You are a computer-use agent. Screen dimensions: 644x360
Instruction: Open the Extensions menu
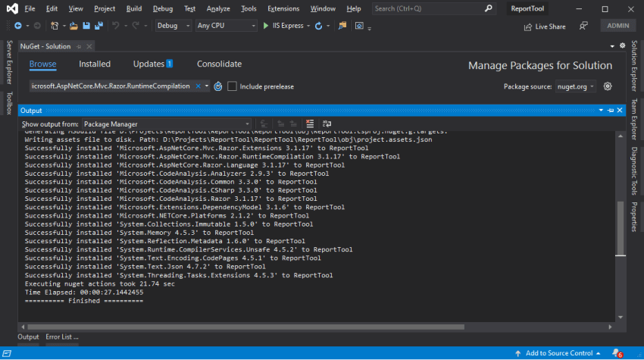(283, 8)
